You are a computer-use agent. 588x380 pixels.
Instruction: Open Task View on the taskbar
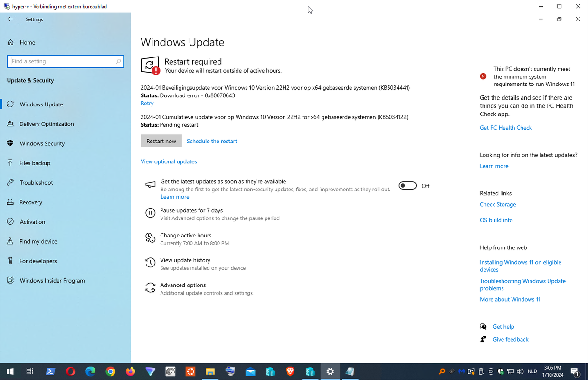point(29,371)
